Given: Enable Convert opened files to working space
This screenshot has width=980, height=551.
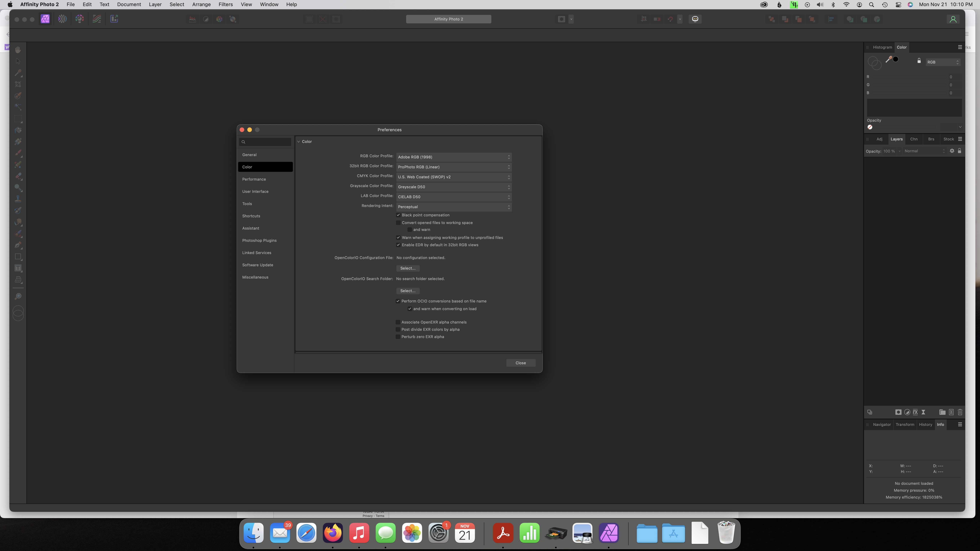Looking at the screenshot, I should click(398, 223).
